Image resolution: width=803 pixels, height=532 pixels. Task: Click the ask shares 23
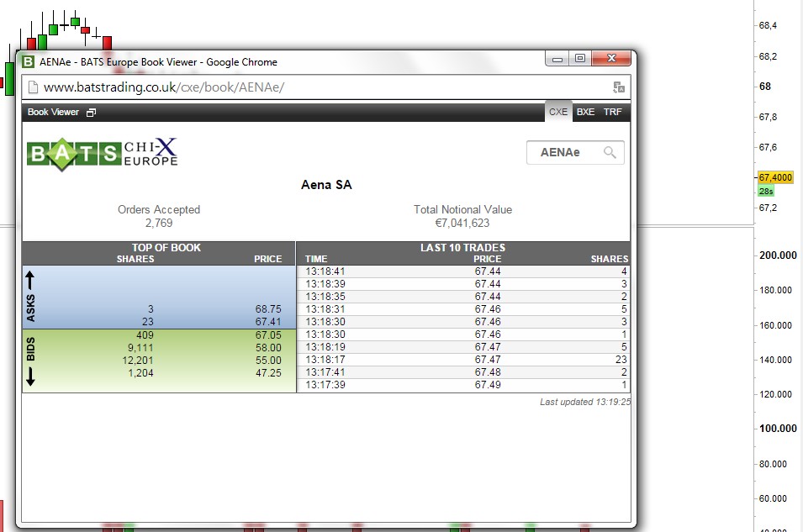147,322
